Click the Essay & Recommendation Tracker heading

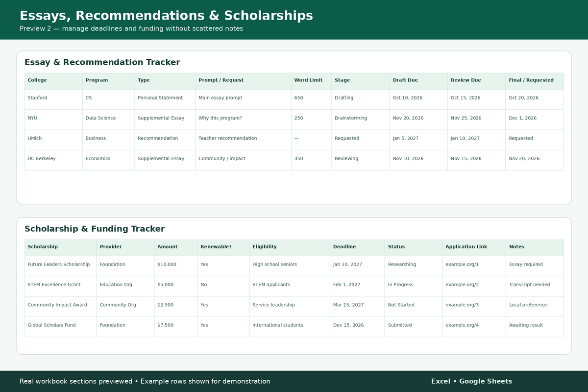[x=102, y=62]
